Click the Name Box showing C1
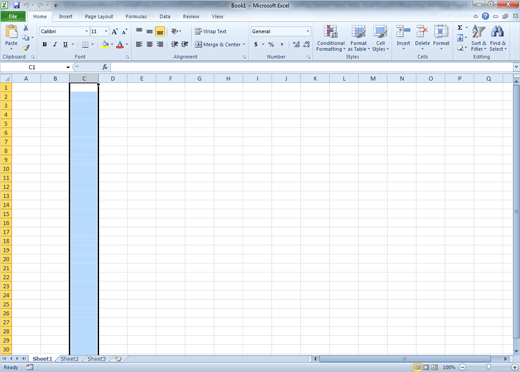The image size is (520, 372). pos(33,67)
